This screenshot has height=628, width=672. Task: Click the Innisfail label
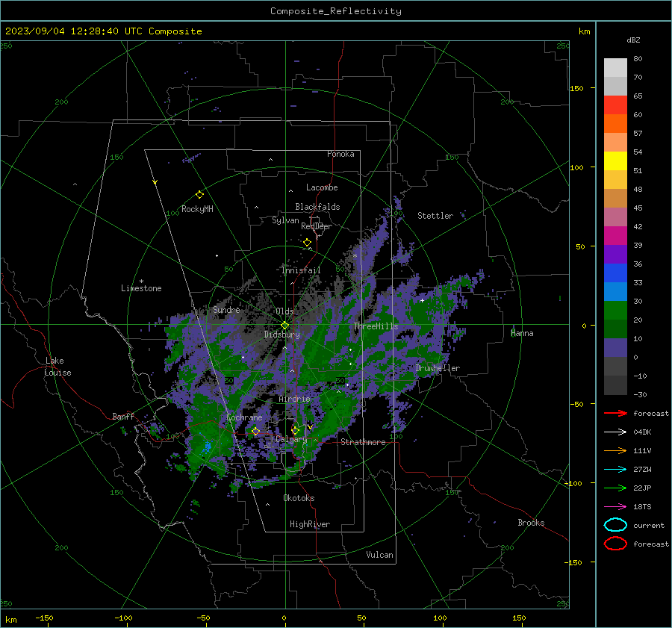(301, 270)
